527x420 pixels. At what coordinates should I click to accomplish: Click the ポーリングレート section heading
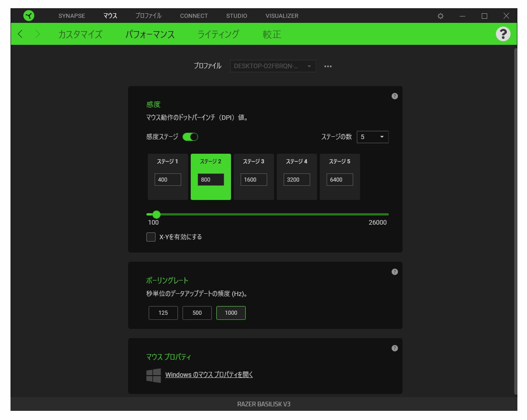pyautogui.click(x=167, y=280)
